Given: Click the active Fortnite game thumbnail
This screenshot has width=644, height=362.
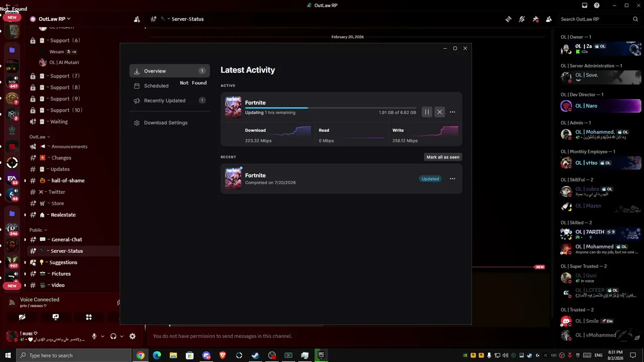Looking at the screenshot, I should [233, 107].
